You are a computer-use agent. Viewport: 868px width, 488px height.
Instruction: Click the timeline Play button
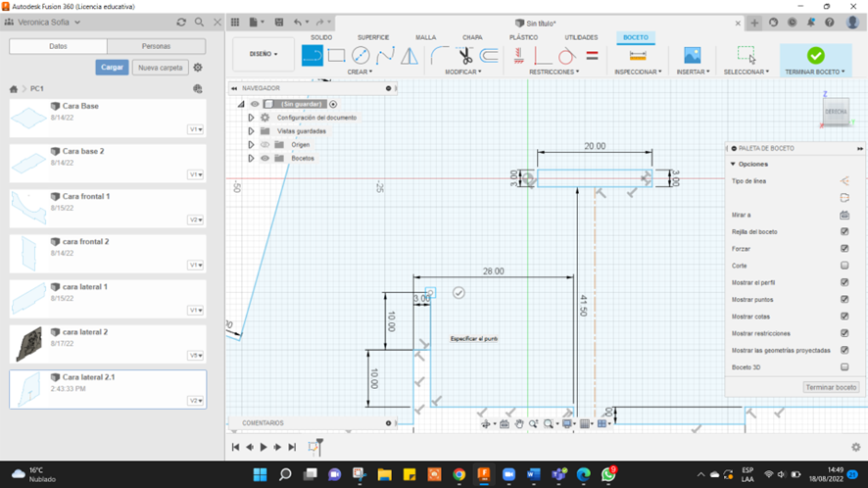(x=264, y=447)
